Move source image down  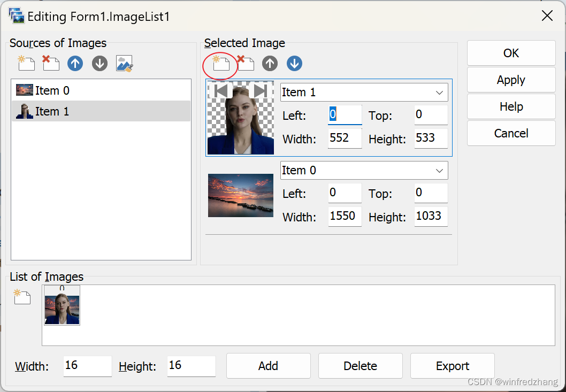point(100,64)
